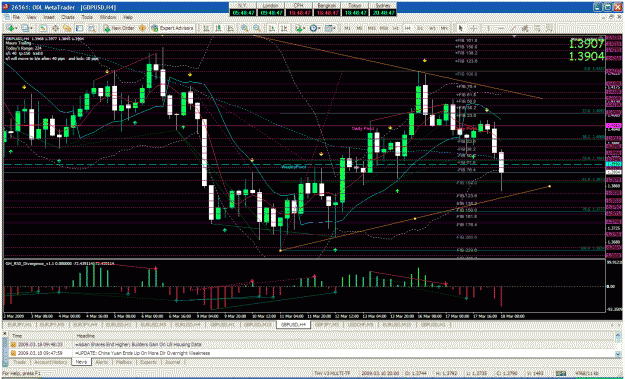The width and height of the screenshot is (625, 379).
Task: Set the chart timeframe to M1
Action: (347, 28)
